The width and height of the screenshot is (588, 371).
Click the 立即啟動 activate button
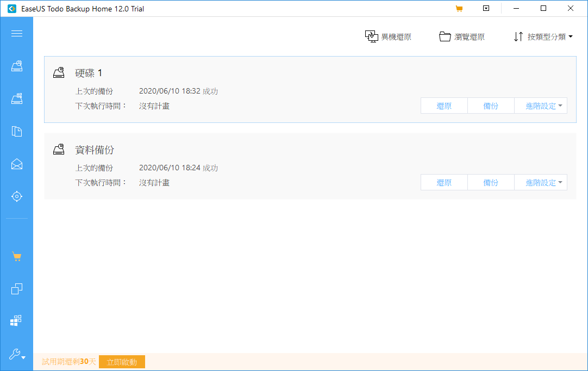(122, 362)
